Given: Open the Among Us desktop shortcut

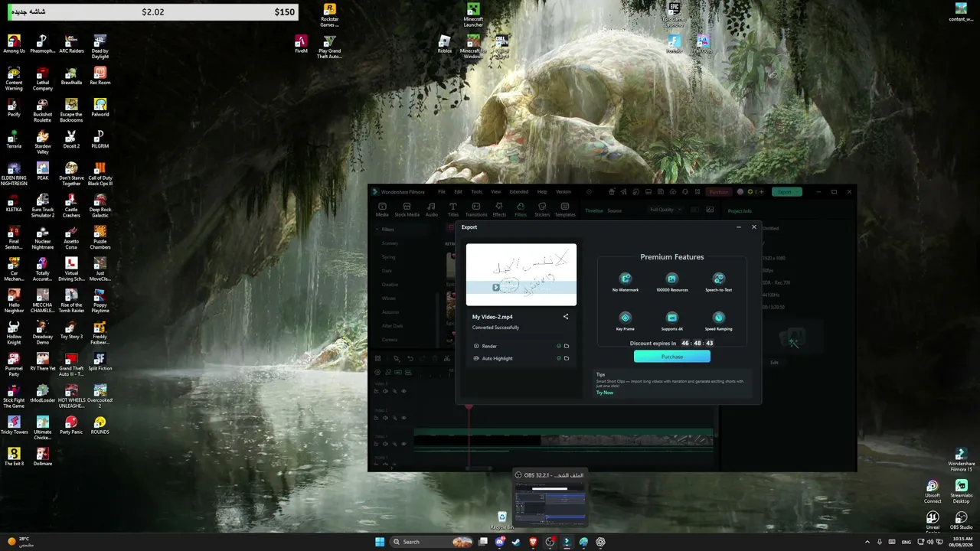Looking at the screenshot, I should 14,44.
